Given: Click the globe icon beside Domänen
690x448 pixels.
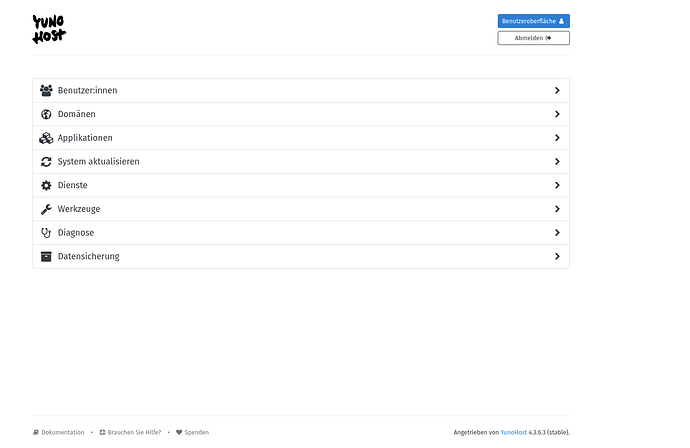Looking at the screenshot, I should pyautogui.click(x=46, y=114).
